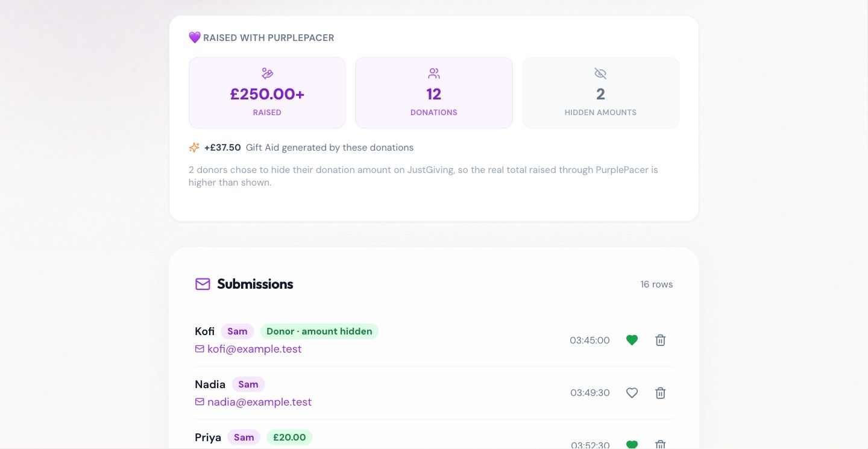The height and width of the screenshot is (449, 868).
Task: Toggle the outlined heart on Nadia's row
Action: pos(632,393)
